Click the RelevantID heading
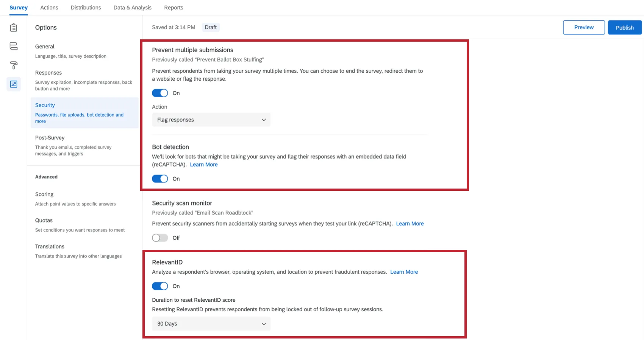 (x=167, y=262)
